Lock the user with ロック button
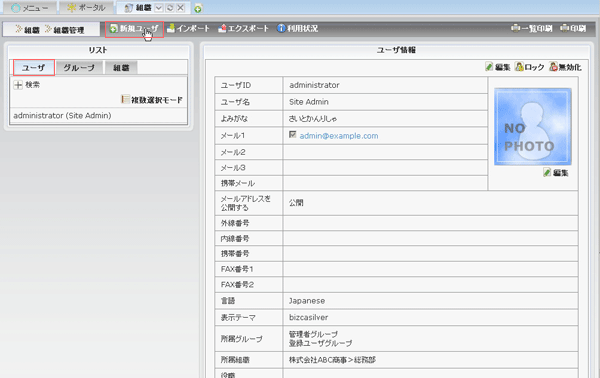This screenshot has width=600, height=378. [529, 67]
